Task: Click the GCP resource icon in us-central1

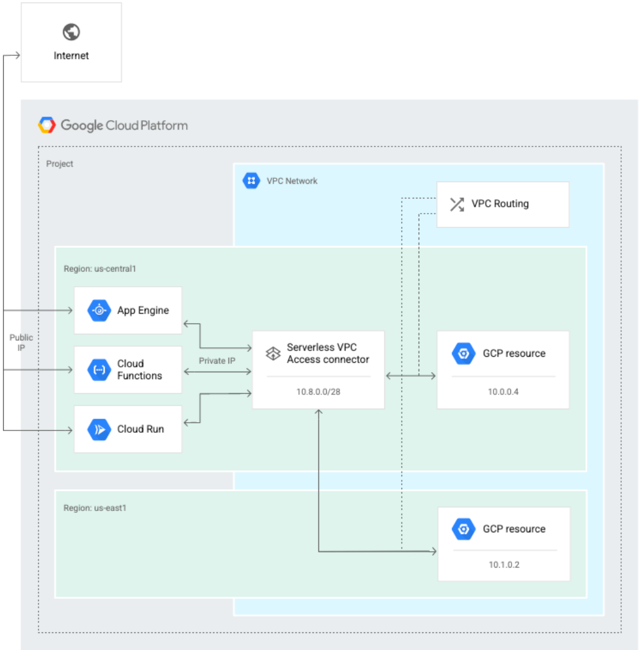Action: (464, 353)
